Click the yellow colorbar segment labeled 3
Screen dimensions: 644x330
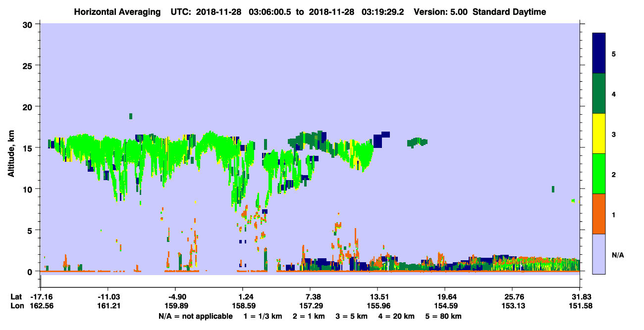coord(599,134)
